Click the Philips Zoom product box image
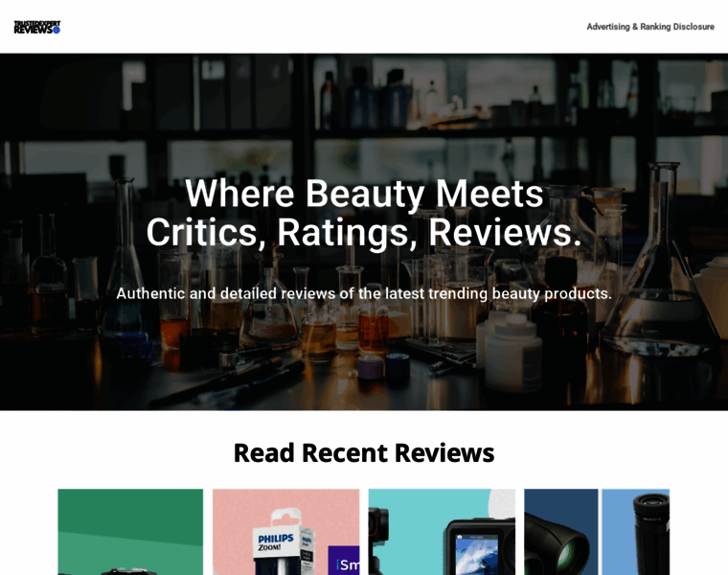This screenshot has height=575, width=728. (x=284, y=543)
